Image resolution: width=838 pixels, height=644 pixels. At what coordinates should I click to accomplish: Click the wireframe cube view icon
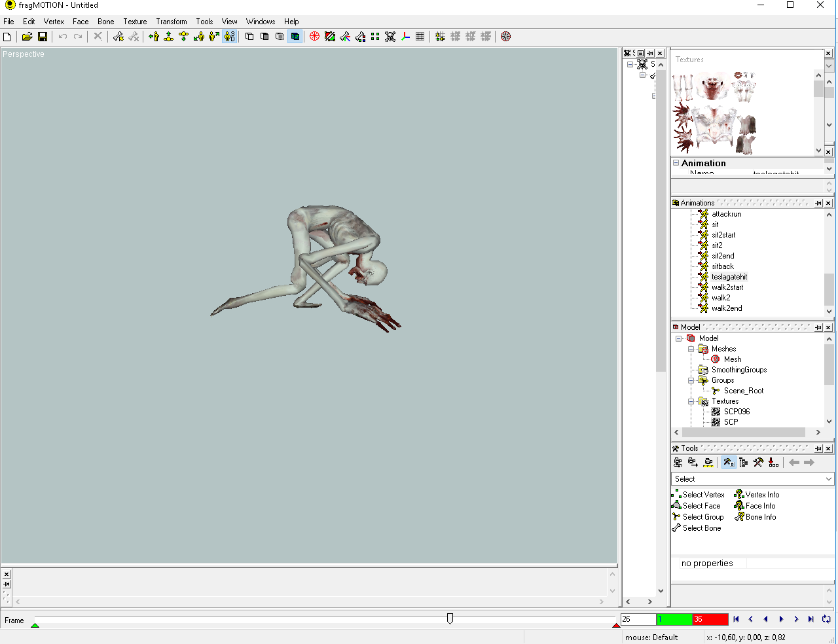pos(249,37)
